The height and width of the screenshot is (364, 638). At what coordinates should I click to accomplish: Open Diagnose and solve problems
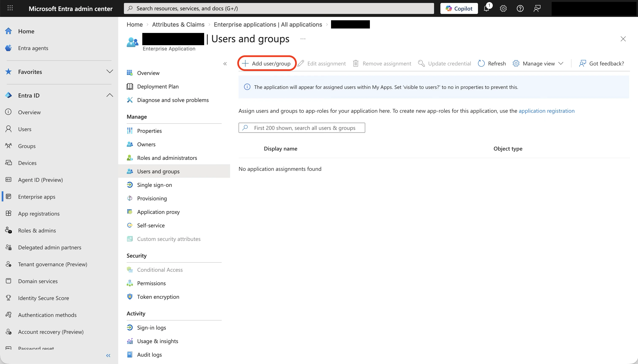(173, 100)
